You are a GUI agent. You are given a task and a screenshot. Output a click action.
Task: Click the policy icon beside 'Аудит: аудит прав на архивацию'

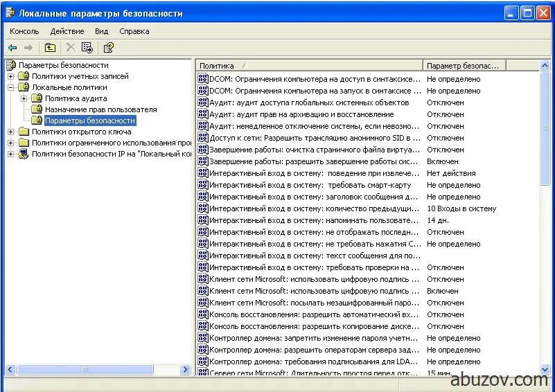pyautogui.click(x=203, y=114)
